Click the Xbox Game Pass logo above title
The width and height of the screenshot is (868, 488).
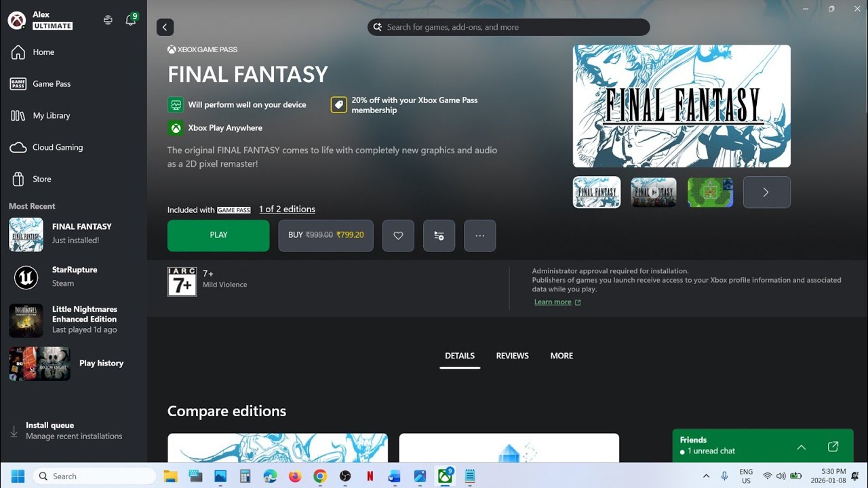[202, 49]
